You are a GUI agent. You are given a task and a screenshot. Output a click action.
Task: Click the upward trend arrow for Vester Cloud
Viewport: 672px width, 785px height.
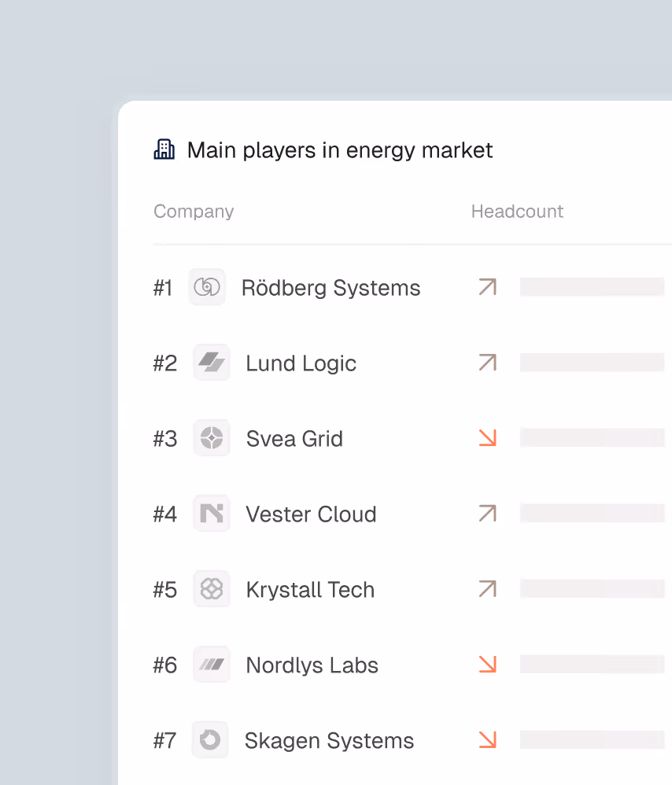tap(488, 513)
